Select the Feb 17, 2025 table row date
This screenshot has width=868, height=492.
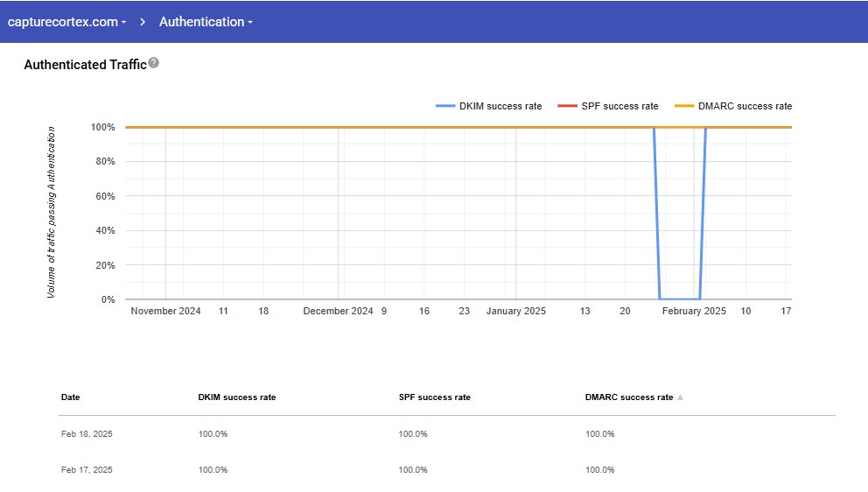[87, 470]
